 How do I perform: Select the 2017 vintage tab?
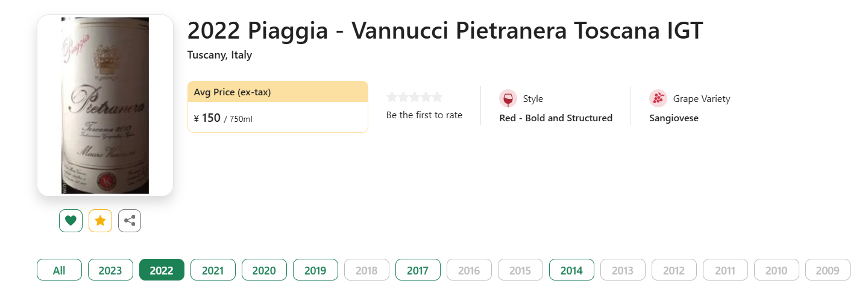coord(418,270)
